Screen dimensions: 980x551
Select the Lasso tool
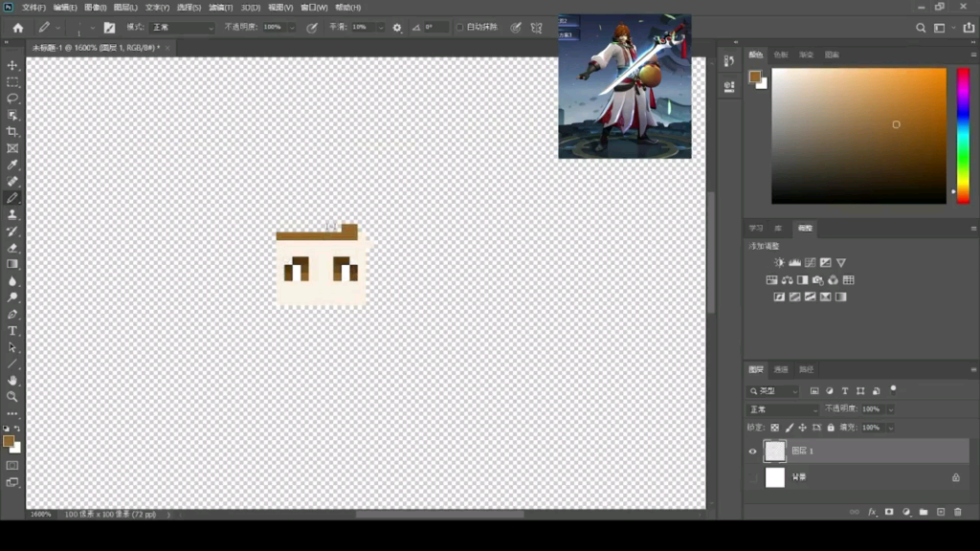click(12, 99)
